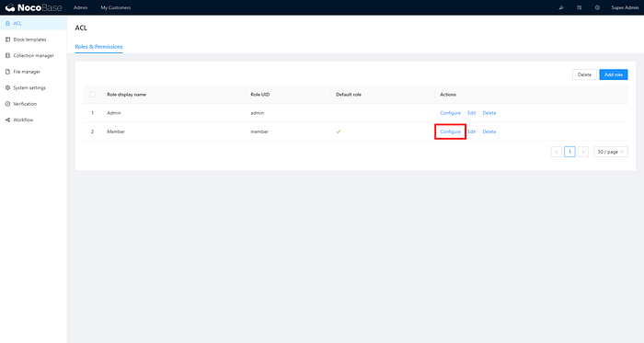Open the My Customers top menu

click(x=116, y=7)
